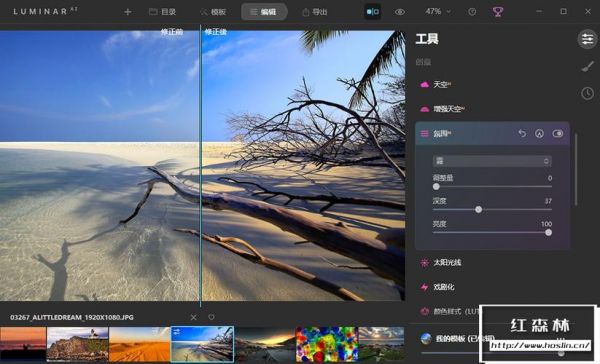The width and height of the screenshot is (600, 364).
Task: Click the LUMINAR AI logo
Action: coord(45,11)
